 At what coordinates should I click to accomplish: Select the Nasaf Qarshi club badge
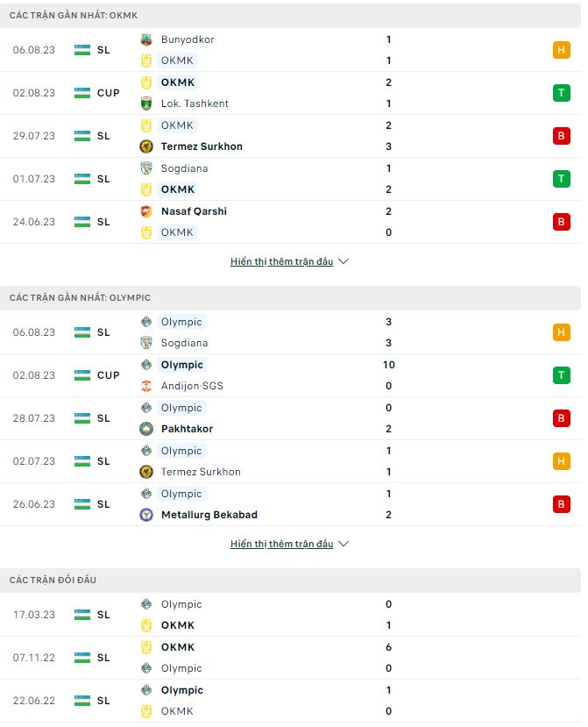click(x=145, y=211)
